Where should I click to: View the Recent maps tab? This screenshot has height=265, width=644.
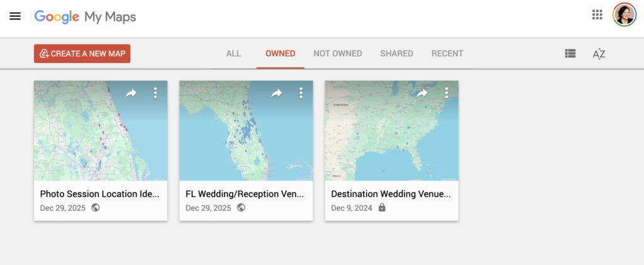[447, 54]
